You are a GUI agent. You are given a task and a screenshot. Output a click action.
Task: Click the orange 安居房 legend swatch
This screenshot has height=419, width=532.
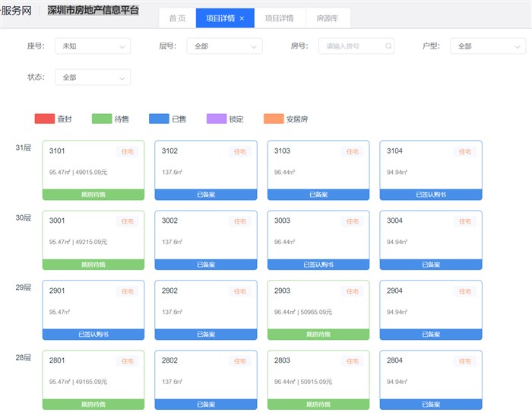[x=274, y=119]
